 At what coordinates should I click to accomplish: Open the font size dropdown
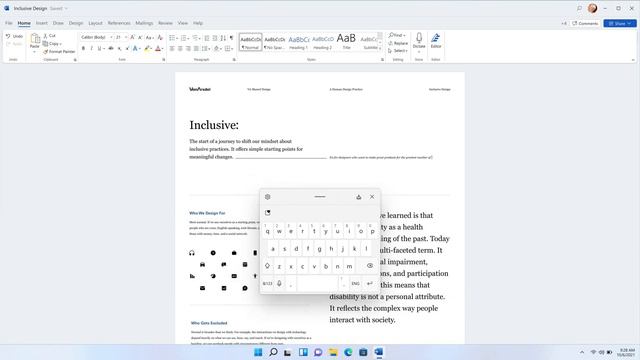(x=126, y=37)
